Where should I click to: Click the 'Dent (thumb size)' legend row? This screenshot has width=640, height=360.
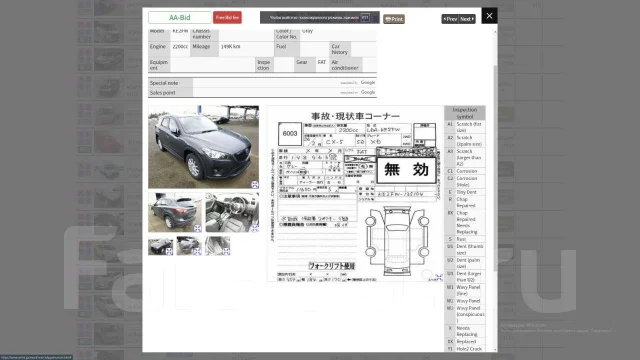(464, 250)
